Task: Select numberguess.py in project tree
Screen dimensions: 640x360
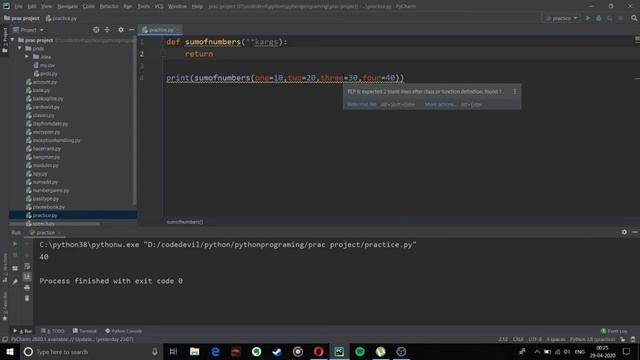Action: coord(47,190)
